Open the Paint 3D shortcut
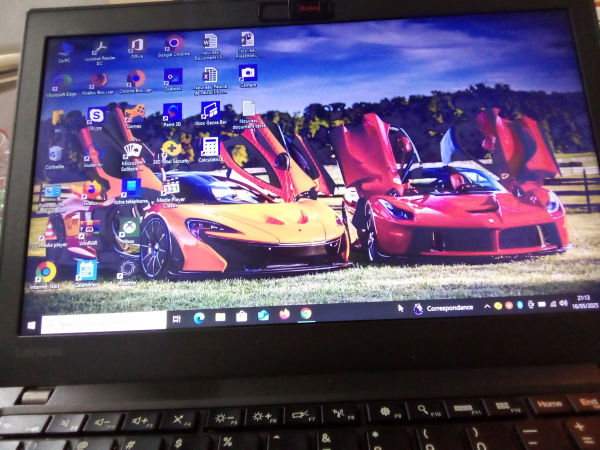 171,112
